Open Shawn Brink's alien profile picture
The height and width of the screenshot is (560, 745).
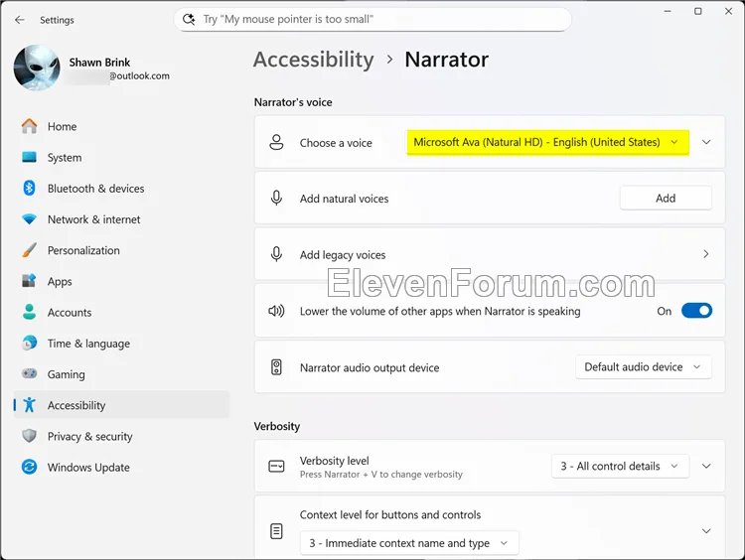(37, 68)
